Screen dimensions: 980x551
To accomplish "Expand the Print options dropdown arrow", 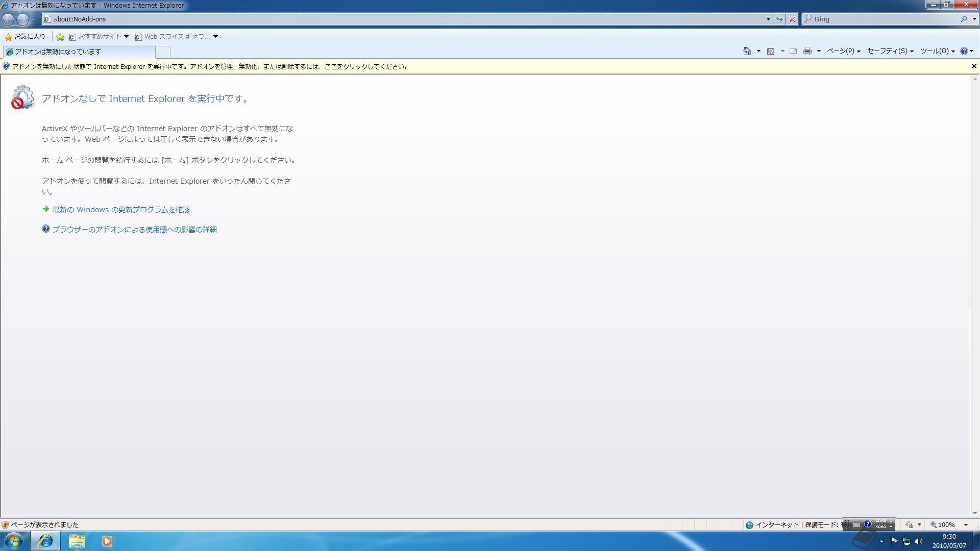I will click(x=819, y=51).
